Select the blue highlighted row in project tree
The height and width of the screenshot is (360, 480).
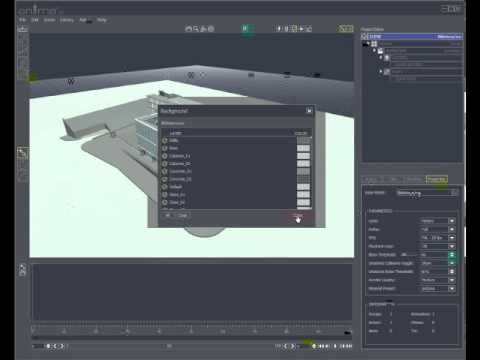point(412,36)
